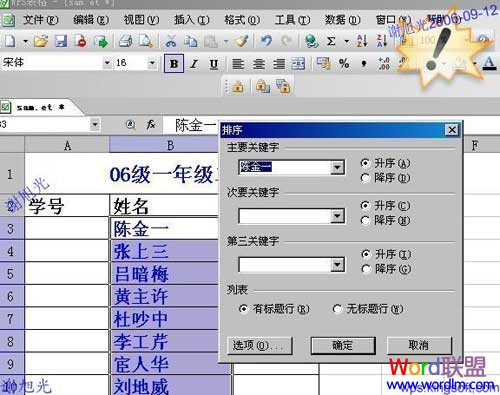Open the 视图(V) menu
500x395 pixels.
click(x=141, y=20)
